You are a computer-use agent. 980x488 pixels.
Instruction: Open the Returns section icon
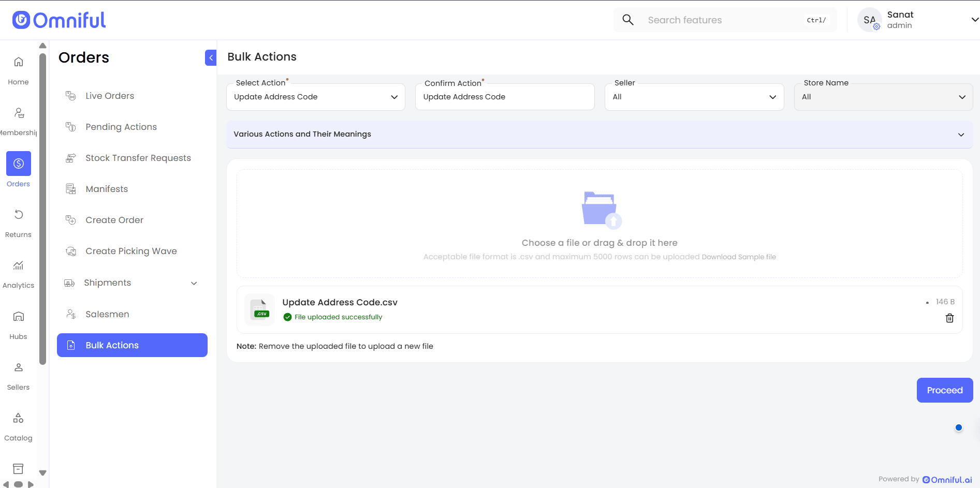click(x=19, y=215)
